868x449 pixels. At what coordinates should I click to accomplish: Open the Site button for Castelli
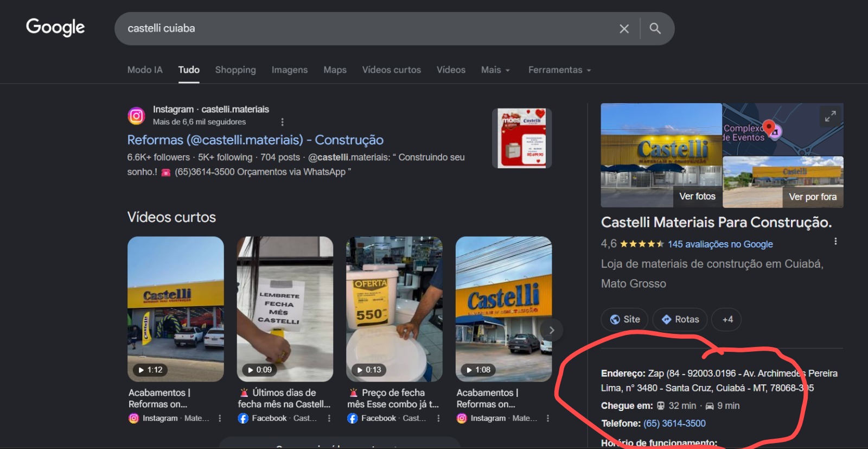625,319
